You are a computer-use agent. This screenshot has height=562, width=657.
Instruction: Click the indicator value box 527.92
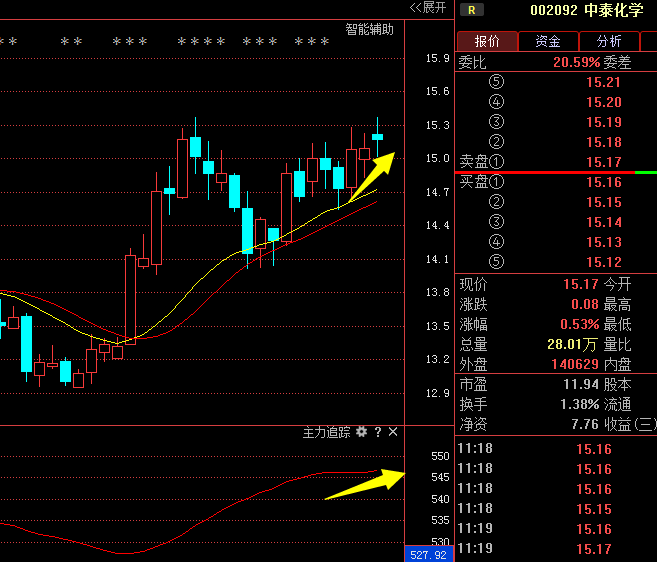coord(429,555)
